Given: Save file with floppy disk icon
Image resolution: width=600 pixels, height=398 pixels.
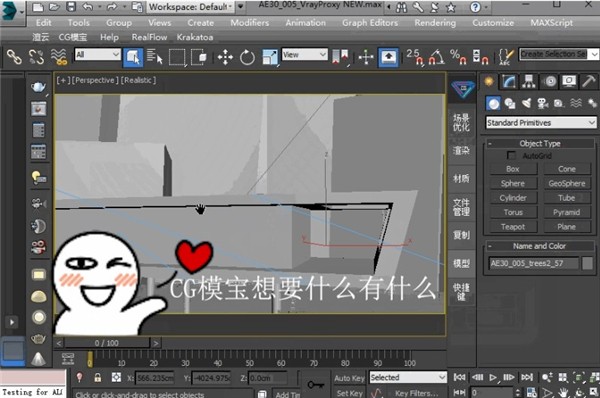Looking at the screenshot, I should point(71,7).
